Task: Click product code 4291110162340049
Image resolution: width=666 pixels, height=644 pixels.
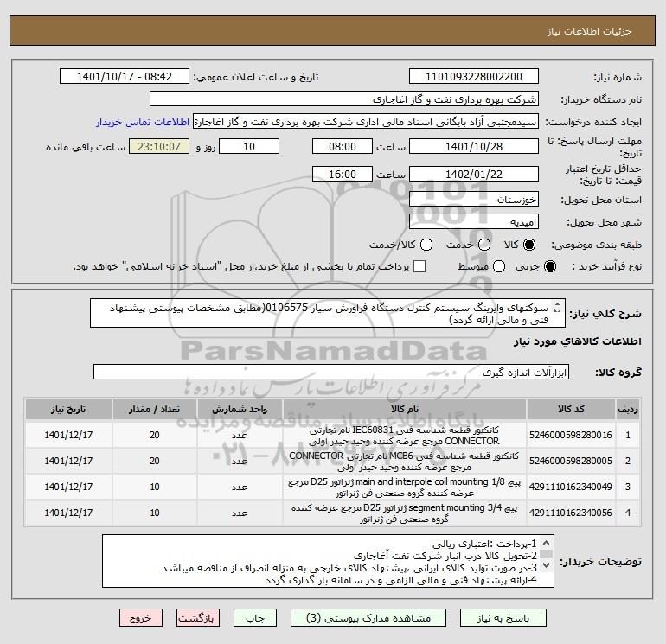Action: tap(571, 487)
